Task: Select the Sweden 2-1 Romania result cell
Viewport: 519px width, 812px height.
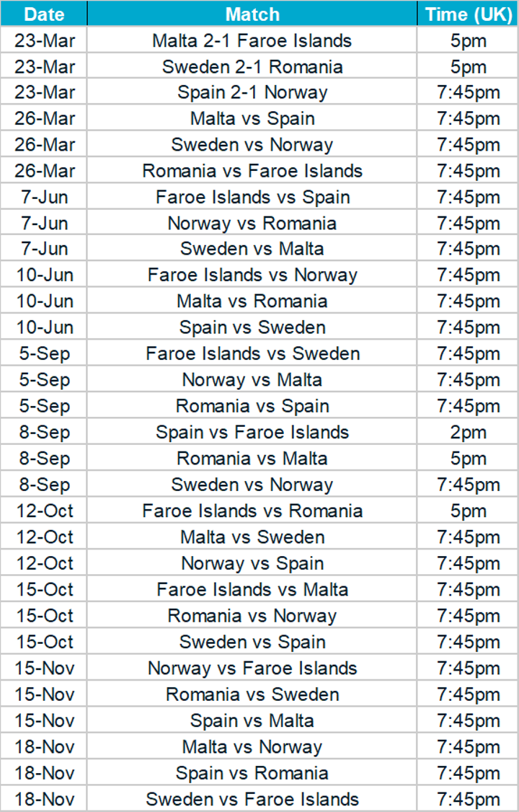Action: click(252, 67)
